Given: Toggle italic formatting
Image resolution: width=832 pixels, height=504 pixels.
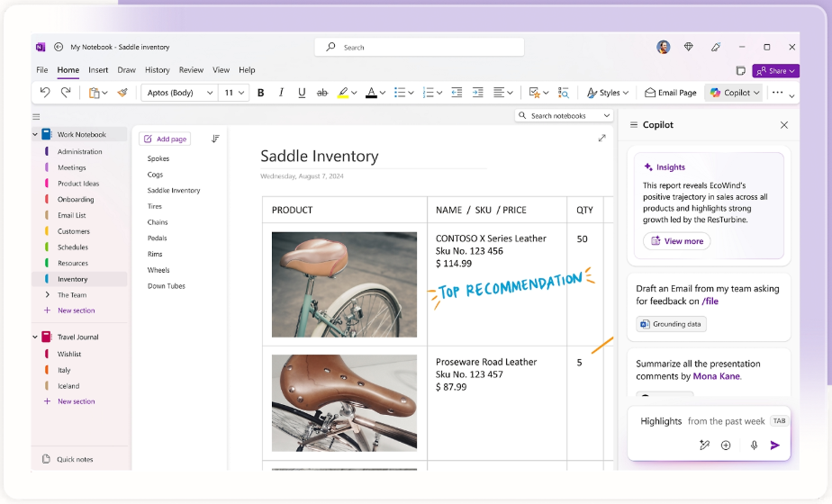Looking at the screenshot, I should [x=282, y=93].
